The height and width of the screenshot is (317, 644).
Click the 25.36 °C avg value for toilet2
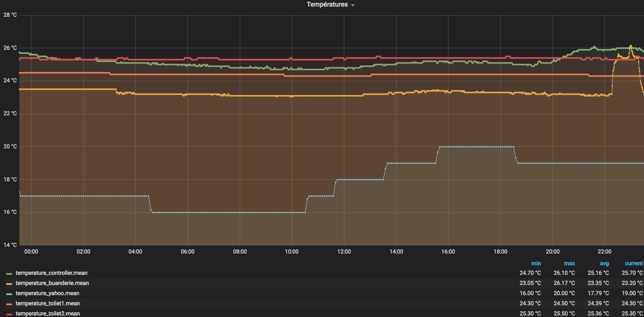(x=598, y=313)
